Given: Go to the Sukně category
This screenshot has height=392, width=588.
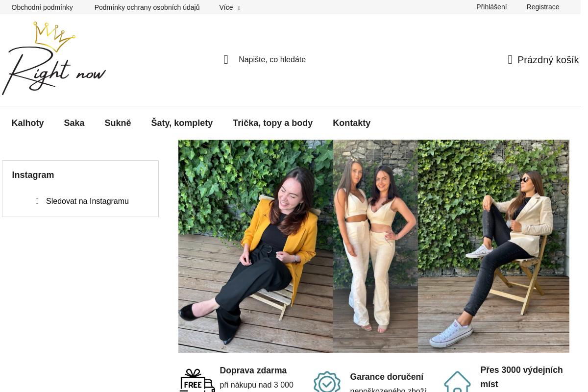Looking at the screenshot, I should click(118, 123).
